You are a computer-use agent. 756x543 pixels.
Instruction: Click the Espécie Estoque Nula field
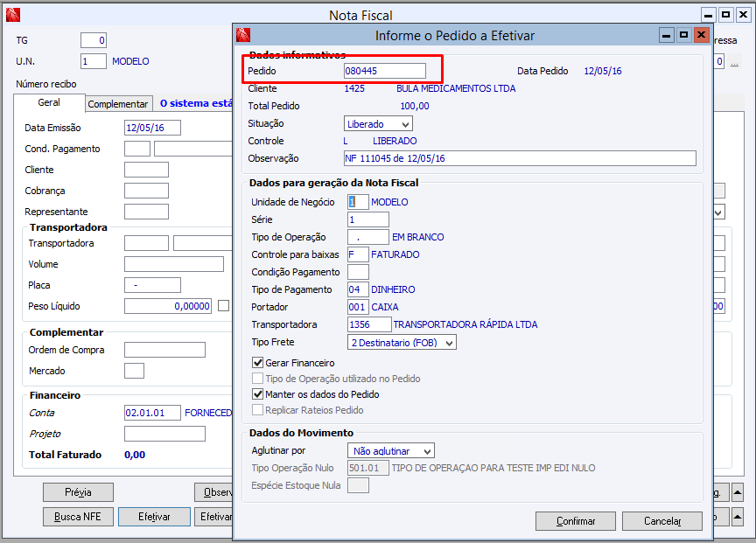point(358,485)
